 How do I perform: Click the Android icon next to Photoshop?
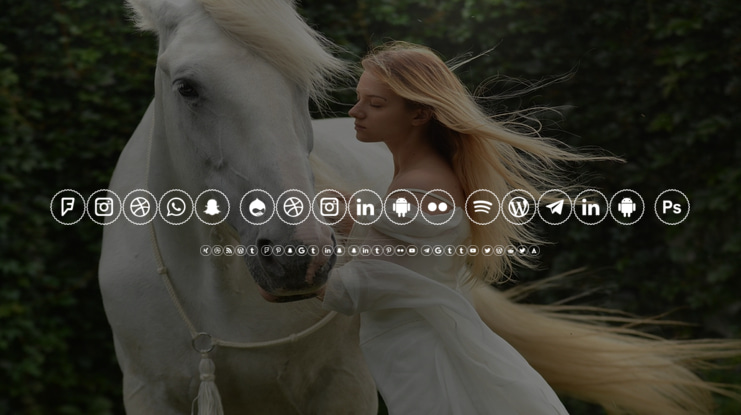click(627, 207)
